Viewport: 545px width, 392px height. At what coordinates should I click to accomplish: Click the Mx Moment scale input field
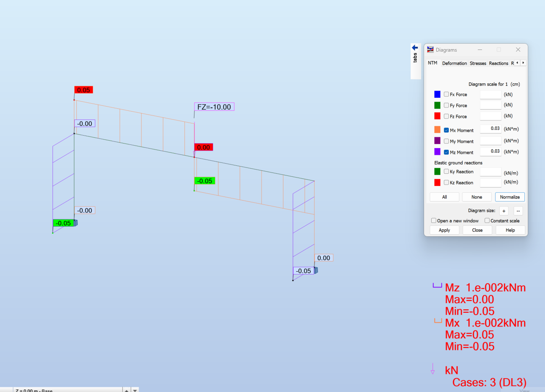pos(490,129)
